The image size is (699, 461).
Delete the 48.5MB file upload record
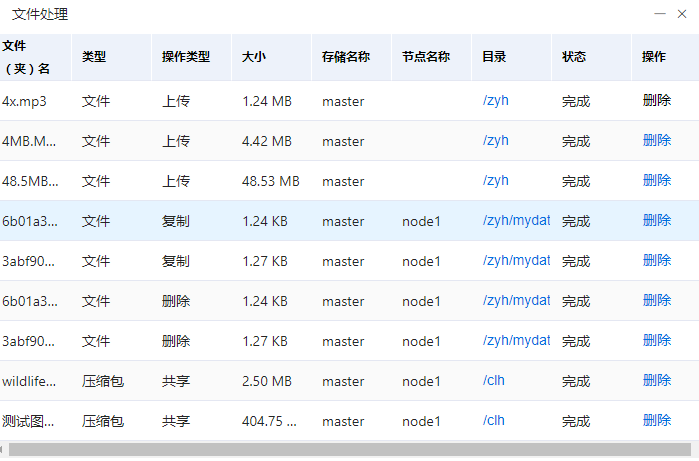coord(657,180)
